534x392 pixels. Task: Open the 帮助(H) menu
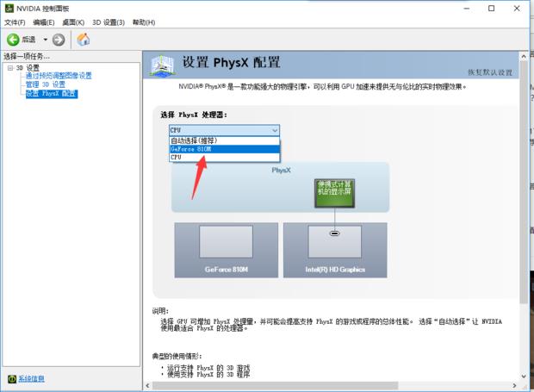[x=144, y=22]
